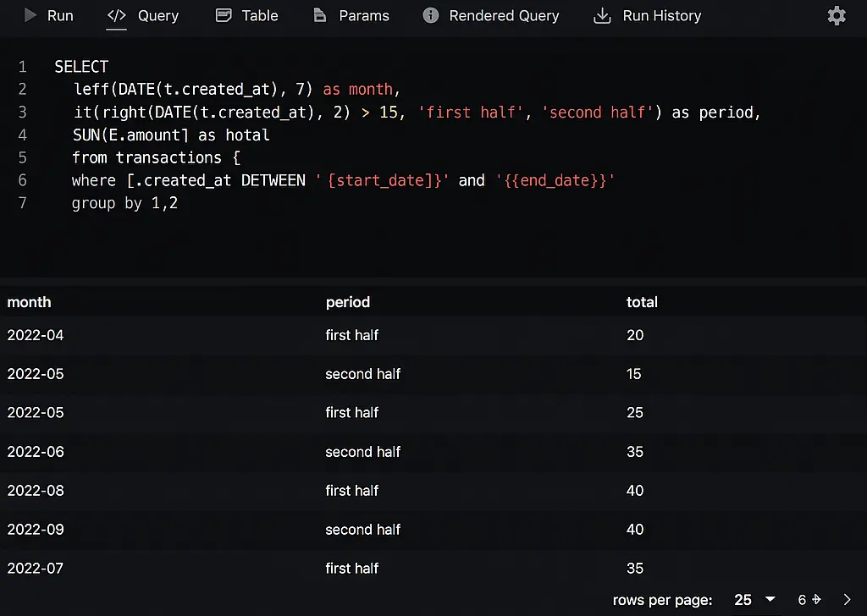Screen dimensions: 867x616
Task: Click the Table view icon
Action: 224,15
